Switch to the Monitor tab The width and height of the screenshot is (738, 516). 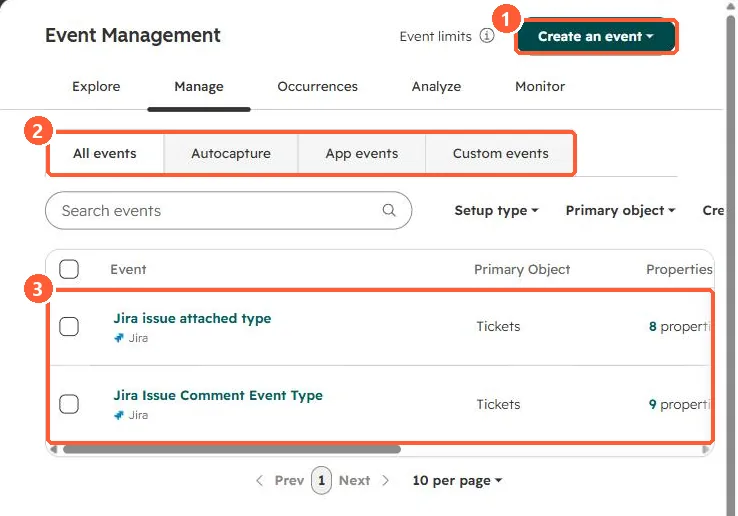pos(540,87)
